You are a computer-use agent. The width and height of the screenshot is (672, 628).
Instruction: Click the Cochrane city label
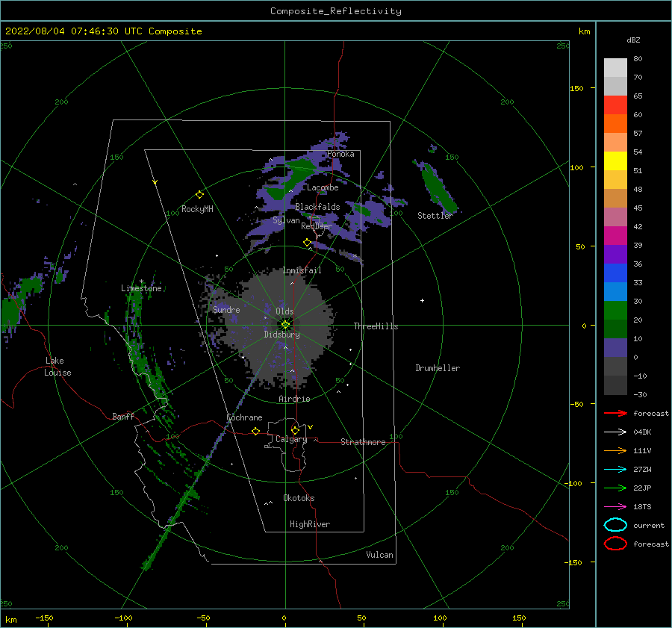(244, 417)
